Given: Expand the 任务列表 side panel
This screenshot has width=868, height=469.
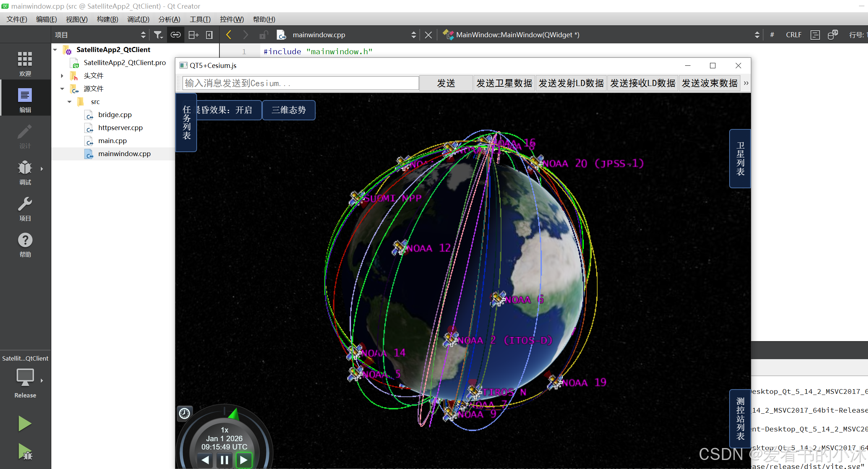Looking at the screenshot, I should point(187,122).
